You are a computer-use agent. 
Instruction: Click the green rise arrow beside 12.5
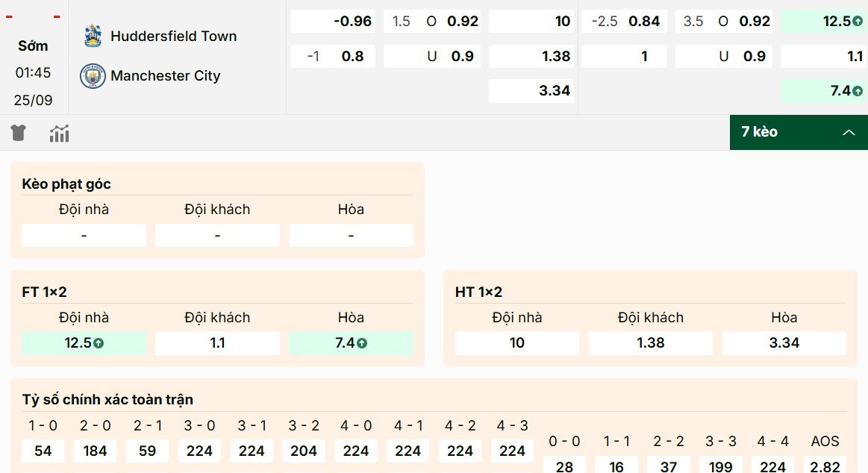(x=857, y=21)
